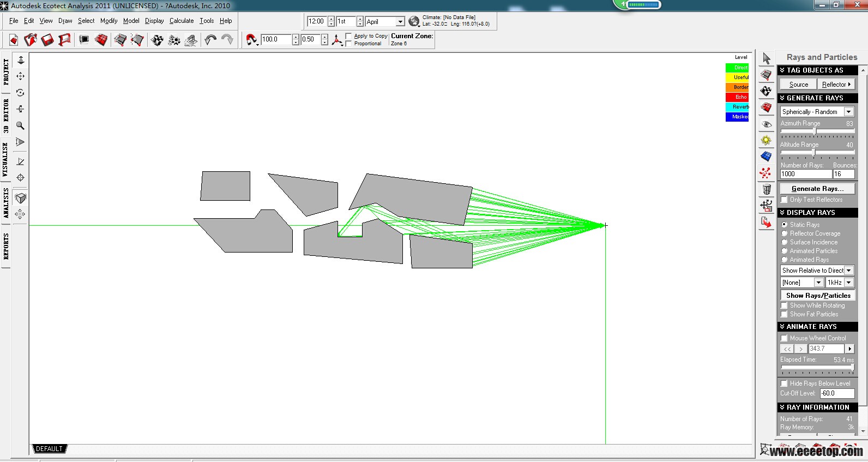Open the Show Relative to Direct dropdown
This screenshot has height=462, width=868.
848,271
